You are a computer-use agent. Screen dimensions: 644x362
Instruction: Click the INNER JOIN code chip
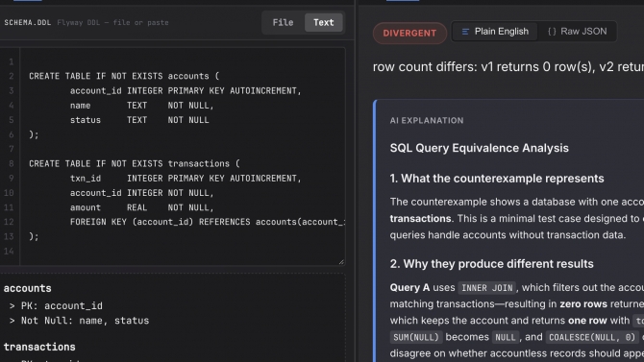click(x=486, y=288)
